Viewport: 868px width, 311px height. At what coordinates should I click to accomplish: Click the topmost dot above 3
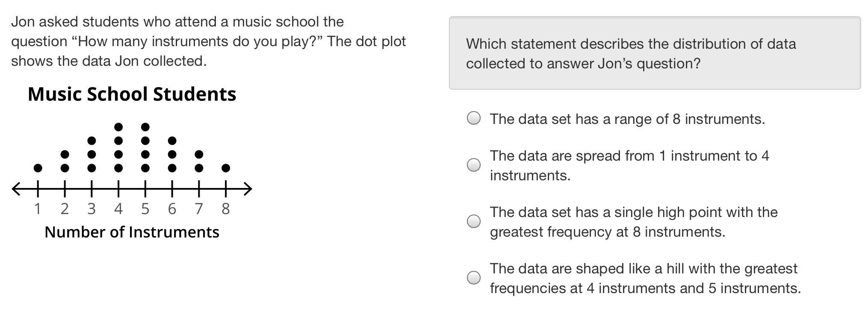point(92,141)
